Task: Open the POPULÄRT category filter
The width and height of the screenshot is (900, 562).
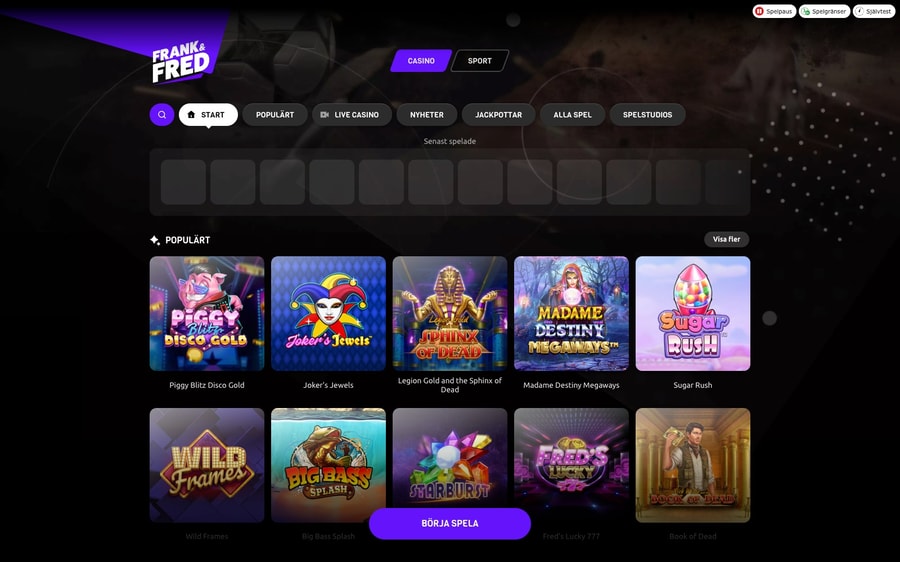Action: (x=275, y=115)
